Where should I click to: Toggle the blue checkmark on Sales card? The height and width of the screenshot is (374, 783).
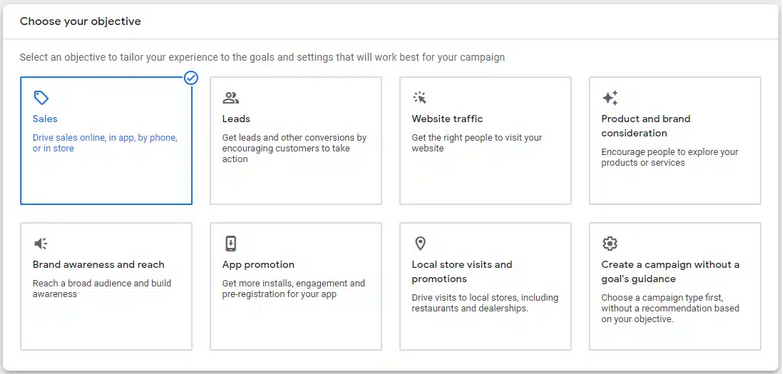pos(191,78)
